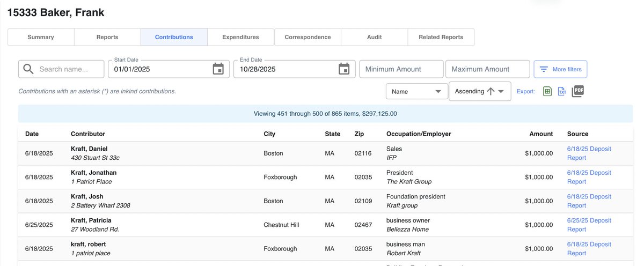Open the Expenditures tab
Image resolution: width=644 pixels, height=266 pixels.
240,37
